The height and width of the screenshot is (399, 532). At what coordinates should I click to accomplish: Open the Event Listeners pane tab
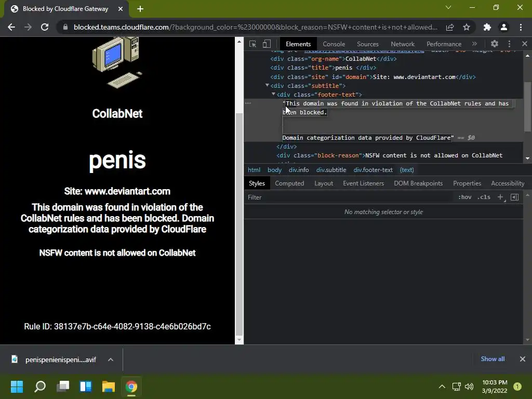click(363, 183)
